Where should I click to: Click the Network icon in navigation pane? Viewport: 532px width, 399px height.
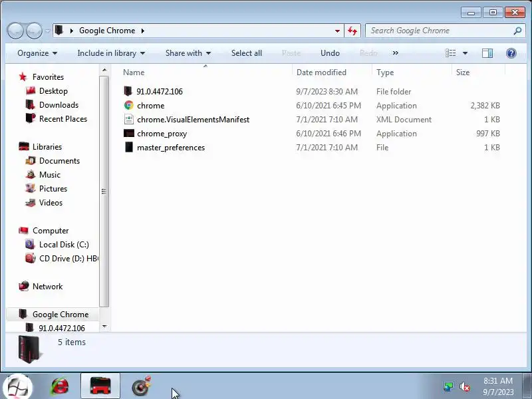coord(24,286)
